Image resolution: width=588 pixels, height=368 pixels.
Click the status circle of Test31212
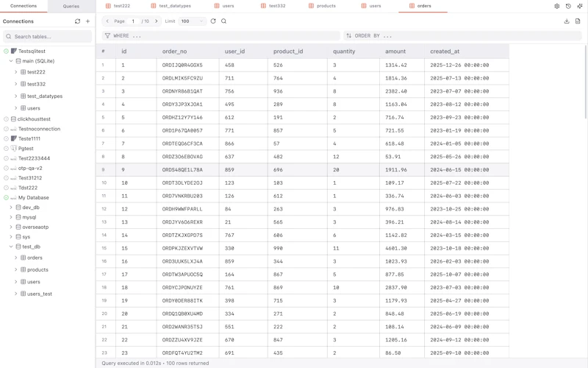click(6, 178)
